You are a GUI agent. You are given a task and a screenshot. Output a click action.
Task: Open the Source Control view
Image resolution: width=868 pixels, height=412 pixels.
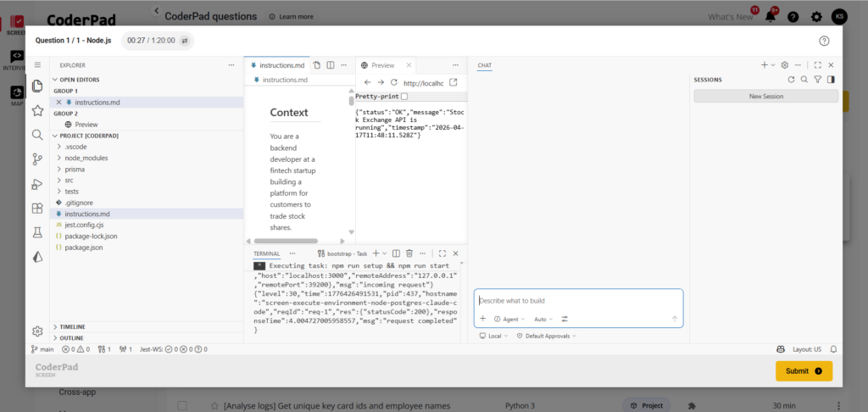pyautogui.click(x=37, y=159)
